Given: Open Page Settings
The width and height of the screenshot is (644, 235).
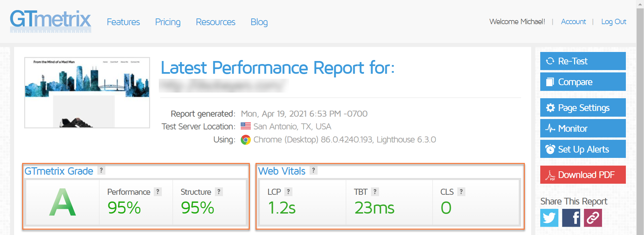Looking at the screenshot, I should (583, 108).
